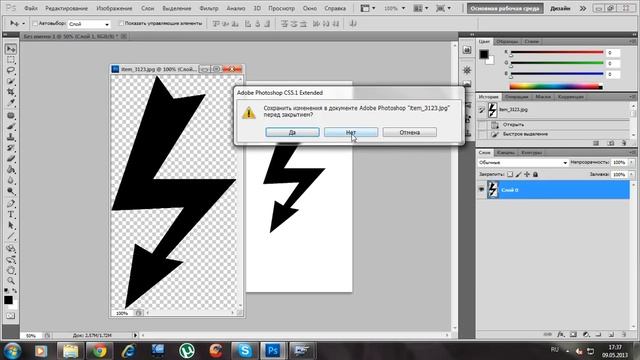Image resolution: width=640 pixels, height=360 pixels.
Task: Click the color spectrum ramp
Action: coord(556,86)
